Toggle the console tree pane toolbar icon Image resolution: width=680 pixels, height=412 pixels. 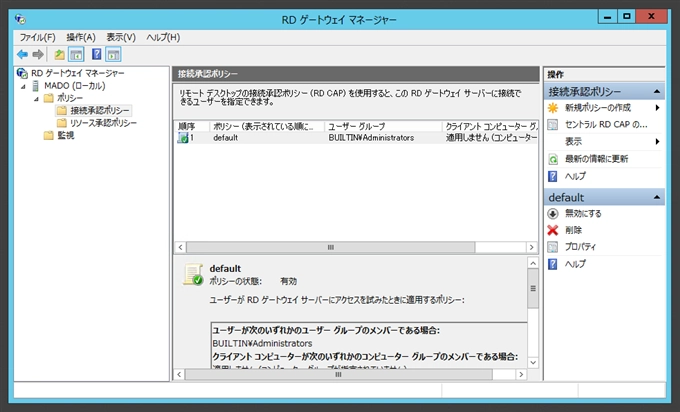(77, 55)
